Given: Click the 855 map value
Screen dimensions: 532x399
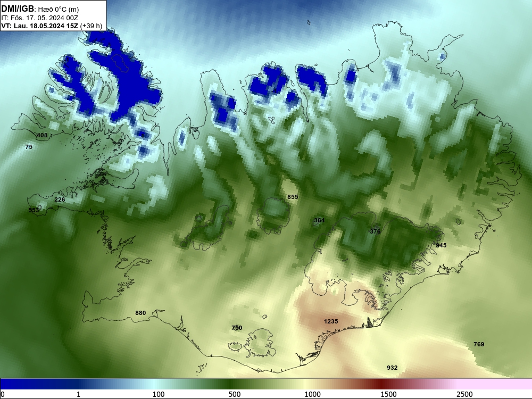Looking at the screenshot, I should (293, 197).
